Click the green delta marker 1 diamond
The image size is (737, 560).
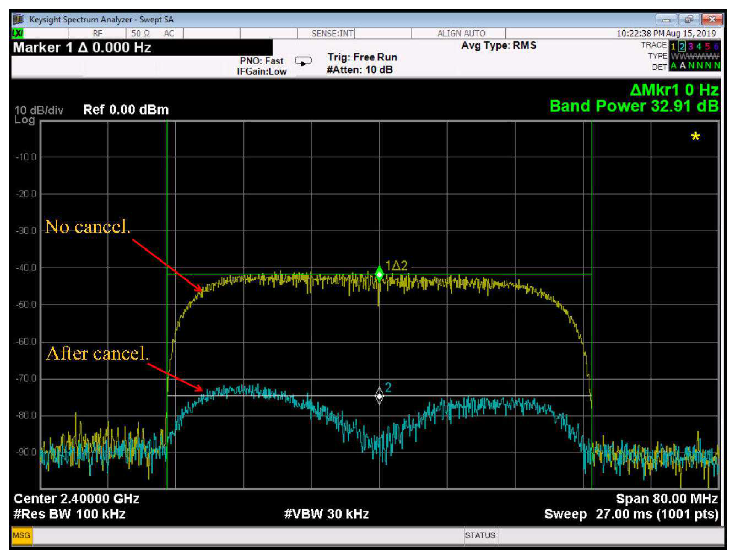(x=379, y=274)
